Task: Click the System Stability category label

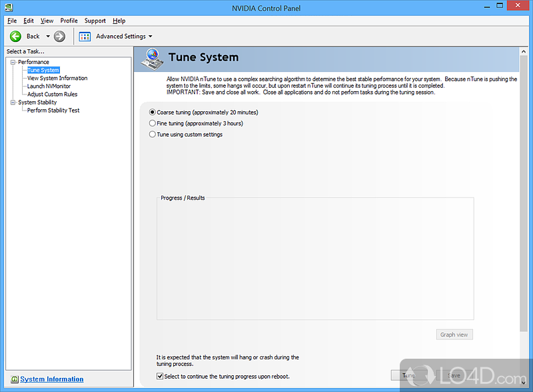Action: [37, 102]
